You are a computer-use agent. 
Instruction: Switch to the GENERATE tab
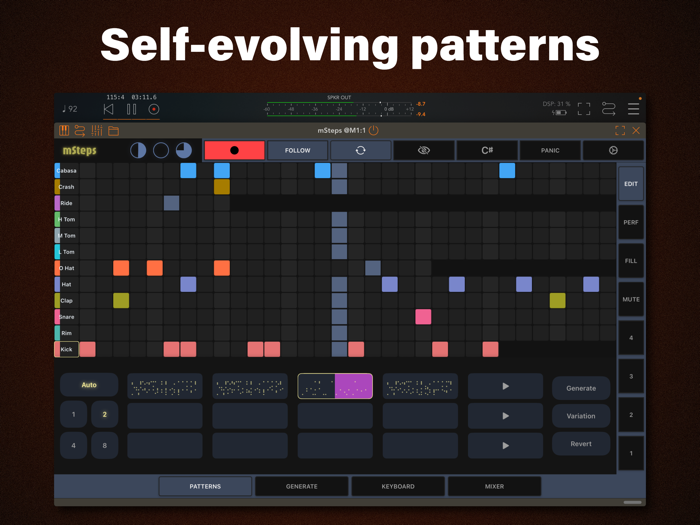click(x=302, y=486)
